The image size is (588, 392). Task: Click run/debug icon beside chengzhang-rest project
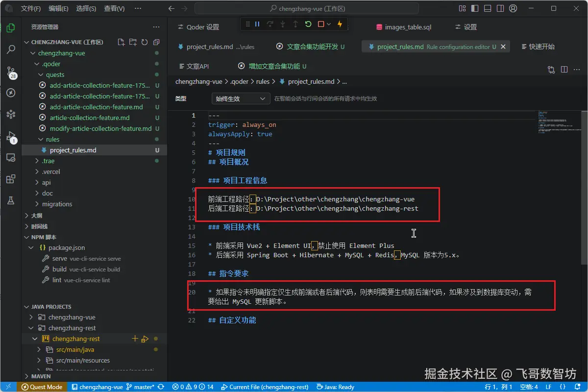pos(145,339)
